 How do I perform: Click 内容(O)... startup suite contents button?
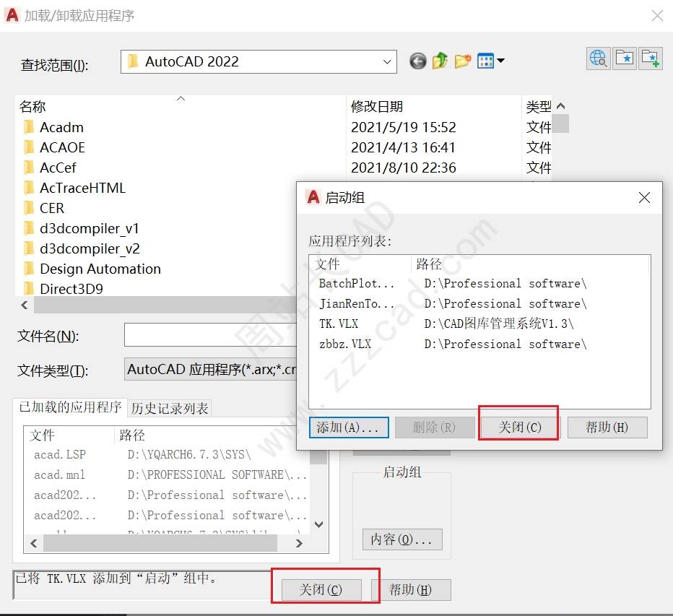[402, 539]
